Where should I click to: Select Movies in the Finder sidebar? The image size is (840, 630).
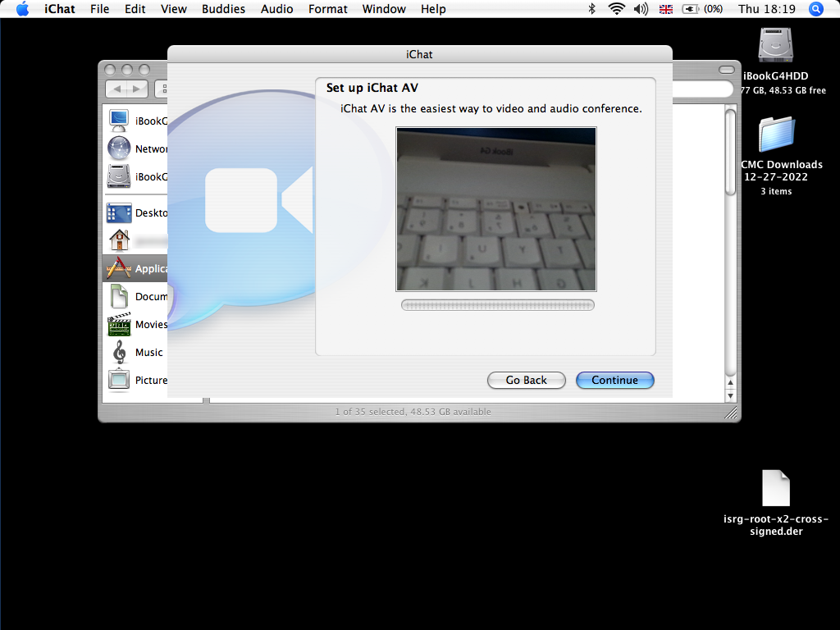coord(137,324)
